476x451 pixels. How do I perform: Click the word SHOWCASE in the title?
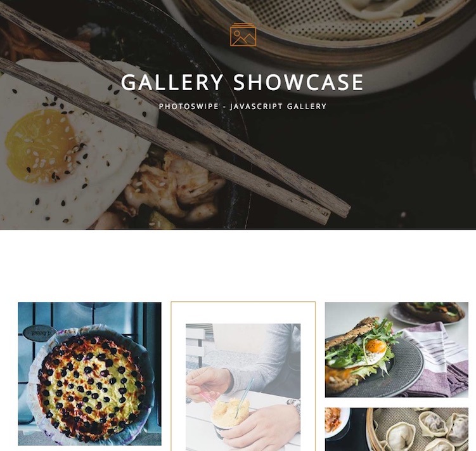point(299,82)
